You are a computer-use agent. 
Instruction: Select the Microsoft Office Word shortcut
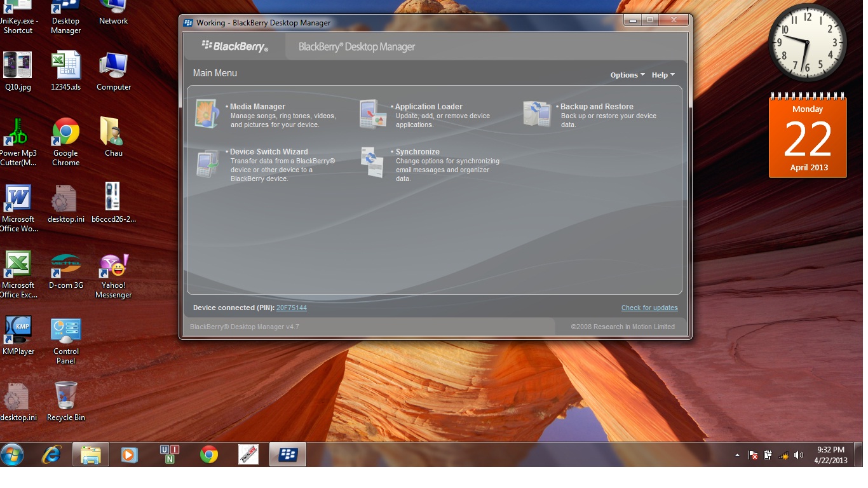click(18, 208)
